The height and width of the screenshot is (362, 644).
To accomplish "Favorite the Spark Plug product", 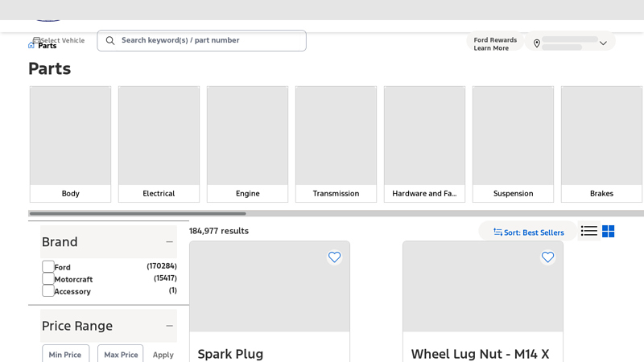I will coord(334,257).
